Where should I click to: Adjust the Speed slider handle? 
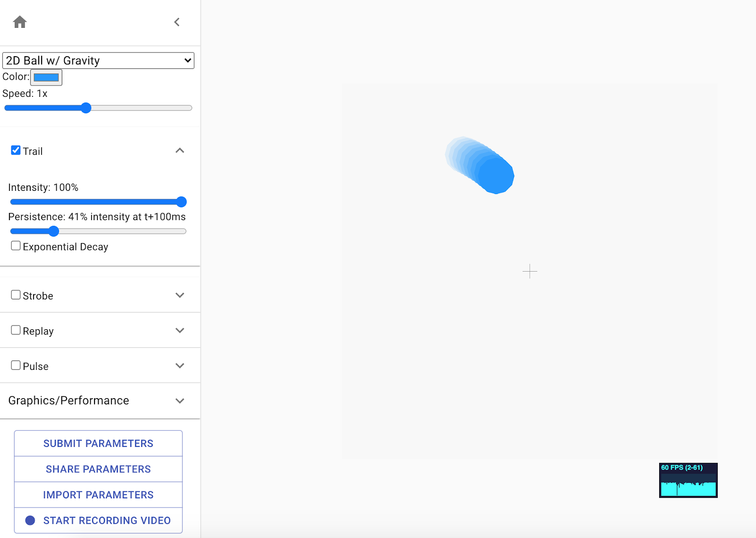[86, 108]
